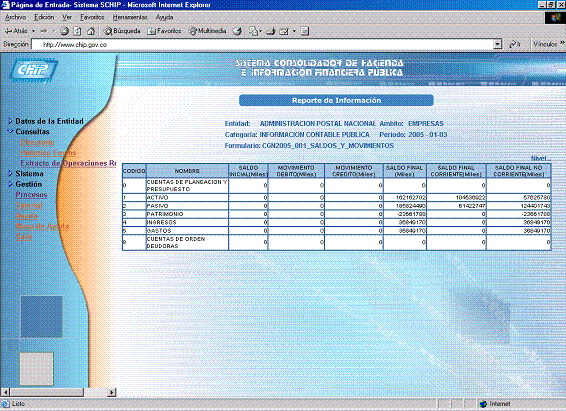The image size is (566, 411).
Task: Click the forward arrow toolbar button
Action: 44,31
